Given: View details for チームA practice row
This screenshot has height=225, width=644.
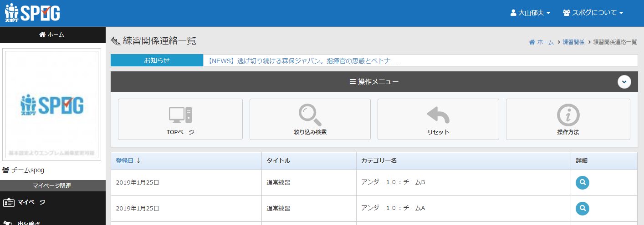Looking at the screenshot, I should (582, 209).
